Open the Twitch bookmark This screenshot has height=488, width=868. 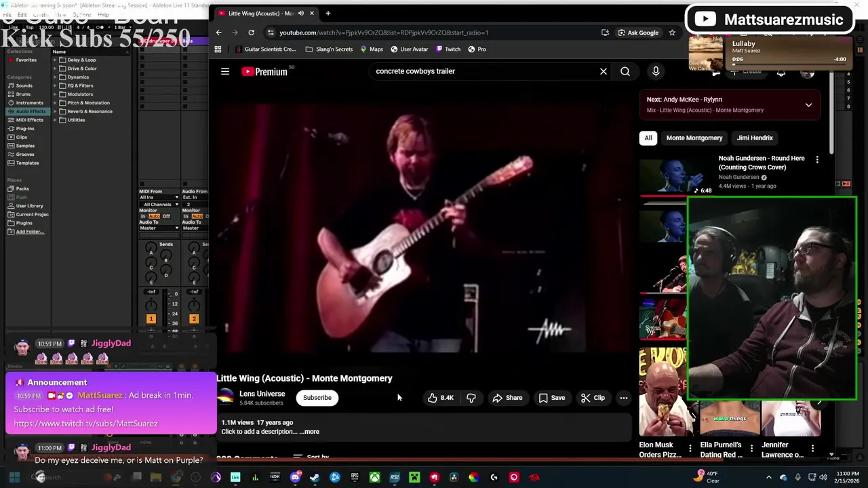[x=448, y=49]
